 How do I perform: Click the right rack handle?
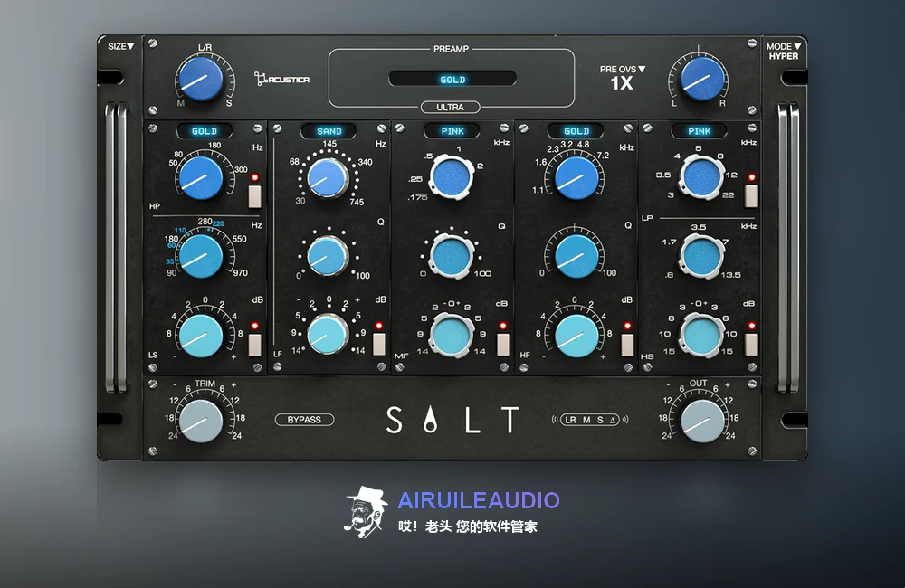[788, 247]
